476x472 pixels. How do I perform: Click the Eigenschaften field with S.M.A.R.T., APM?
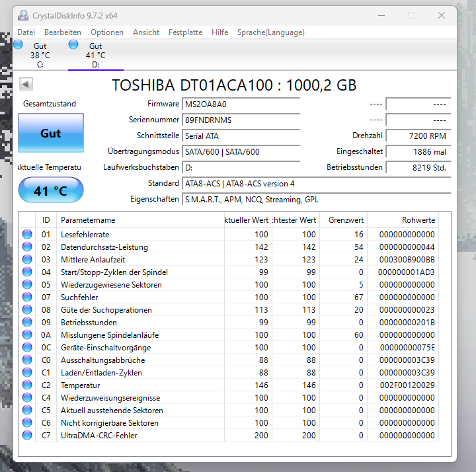pyautogui.click(x=316, y=199)
